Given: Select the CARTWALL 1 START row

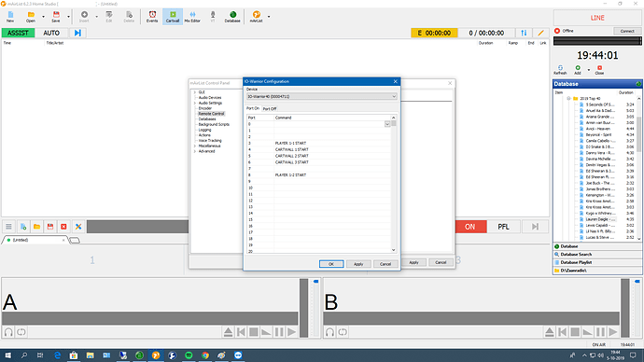Looking at the screenshot, I should point(318,149).
